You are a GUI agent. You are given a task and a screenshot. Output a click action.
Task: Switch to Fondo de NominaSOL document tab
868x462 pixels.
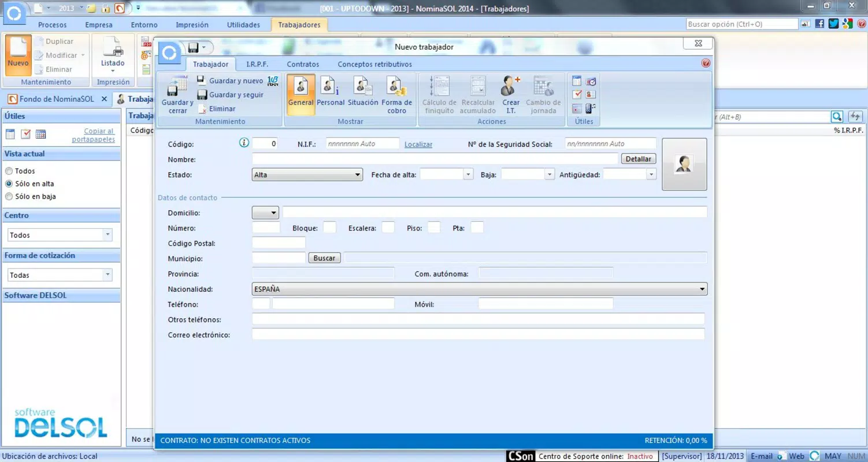pos(57,99)
